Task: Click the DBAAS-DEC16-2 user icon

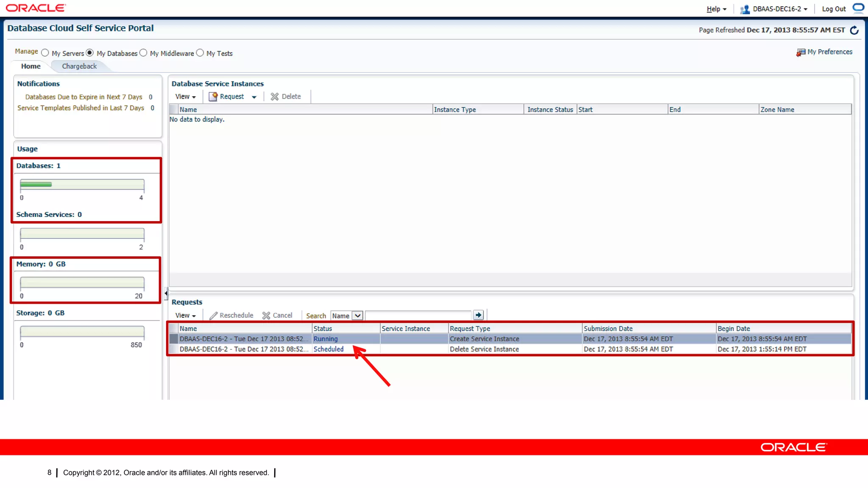Action: pos(745,9)
